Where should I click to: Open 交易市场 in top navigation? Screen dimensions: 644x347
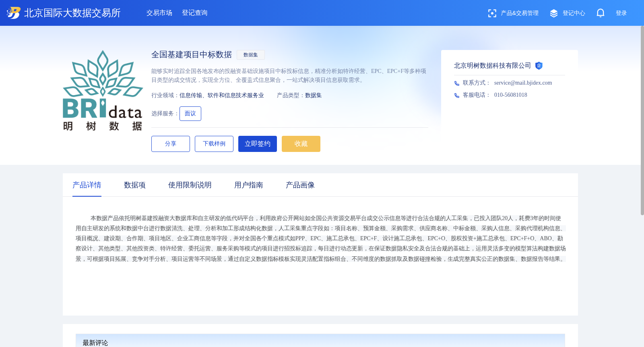click(x=159, y=13)
